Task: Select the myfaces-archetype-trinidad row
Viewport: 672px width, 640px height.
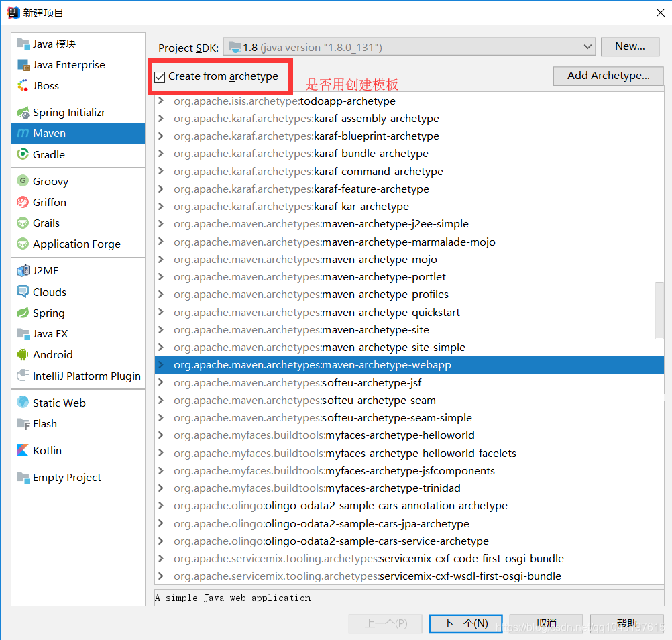Action: (x=409, y=488)
